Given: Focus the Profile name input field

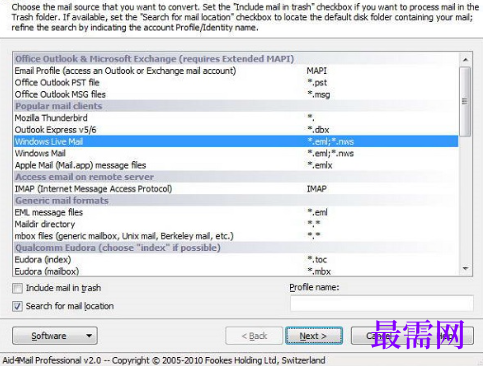Looking at the screenshot, I should click(x=382, y=303).
